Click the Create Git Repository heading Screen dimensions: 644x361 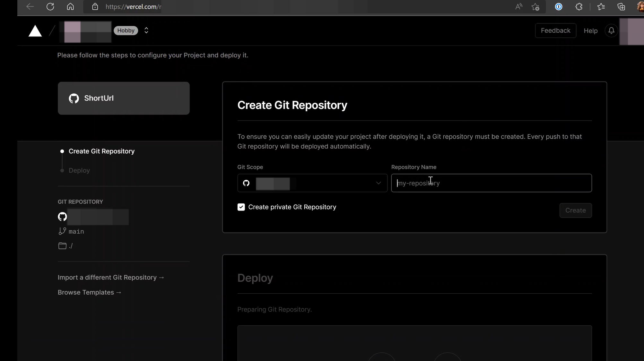tap(292, 105)
